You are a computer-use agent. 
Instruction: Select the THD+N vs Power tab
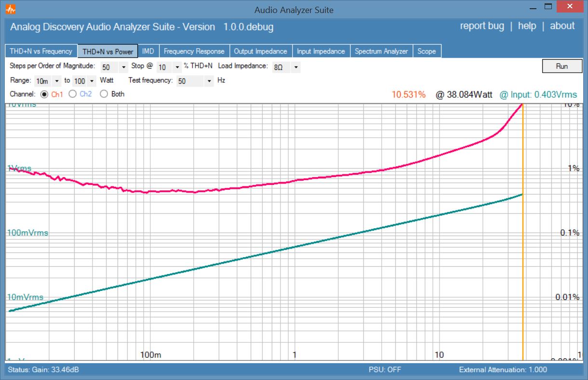(x=108, y=51)
